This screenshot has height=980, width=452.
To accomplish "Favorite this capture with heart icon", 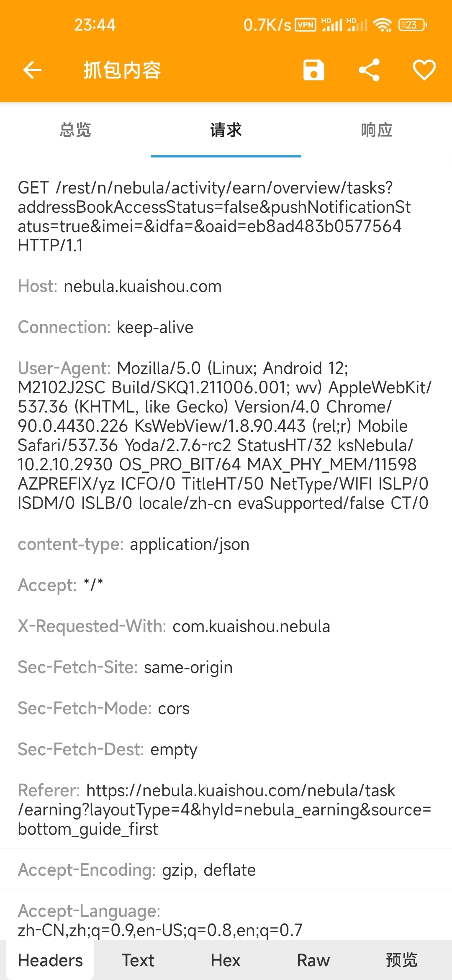I will [x=424, y=70].
